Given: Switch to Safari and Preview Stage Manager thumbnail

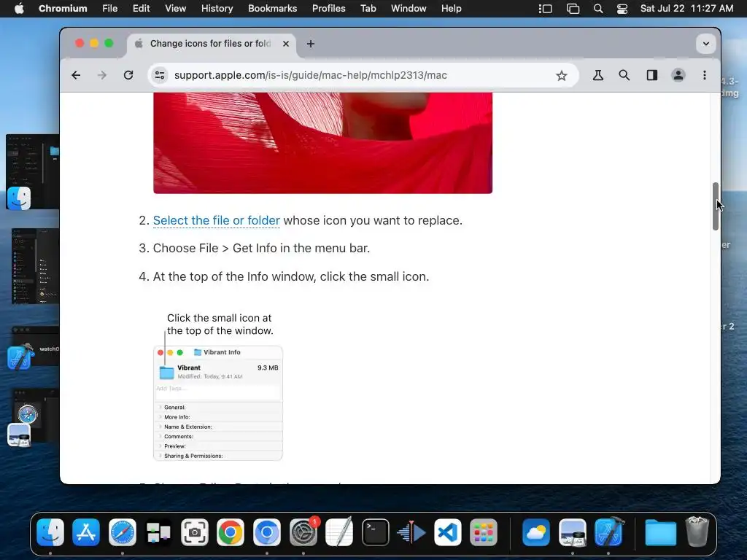Looking at the screenshot, I should click(x=32, y=418).
